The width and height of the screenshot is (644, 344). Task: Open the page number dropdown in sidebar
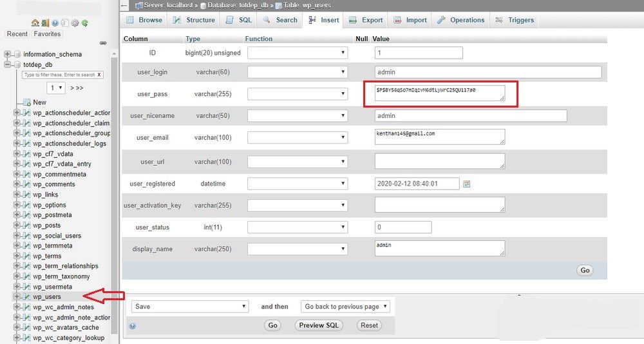(56, 88)
